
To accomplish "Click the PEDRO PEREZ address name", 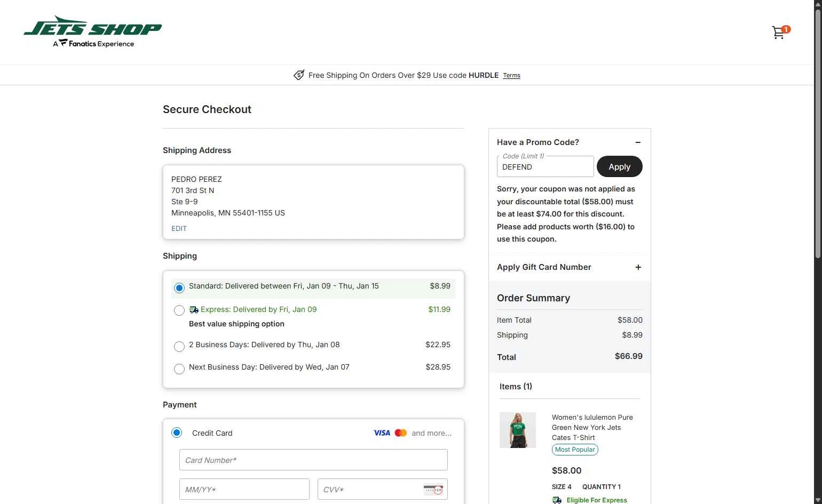I will tap(196, 179).
